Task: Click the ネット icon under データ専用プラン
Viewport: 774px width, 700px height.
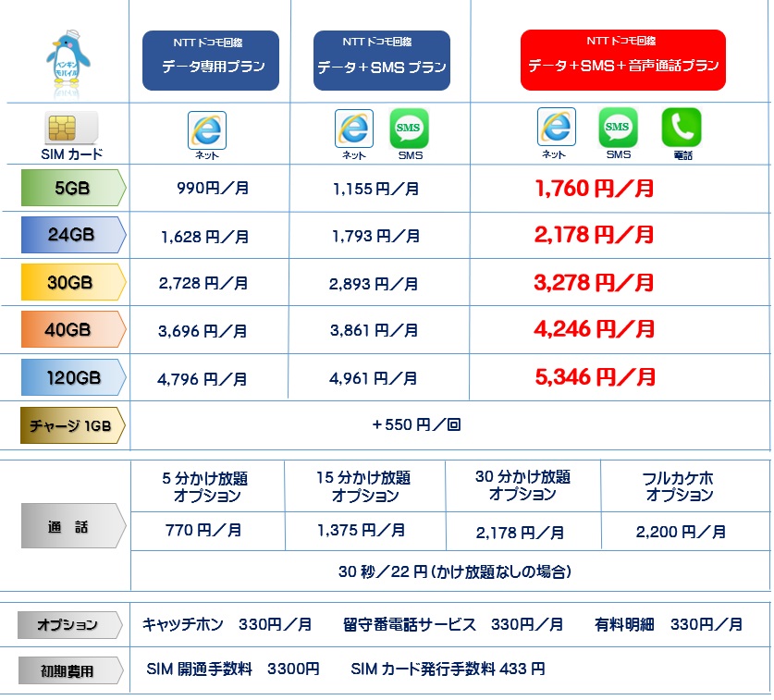Action: click(207, 130)
